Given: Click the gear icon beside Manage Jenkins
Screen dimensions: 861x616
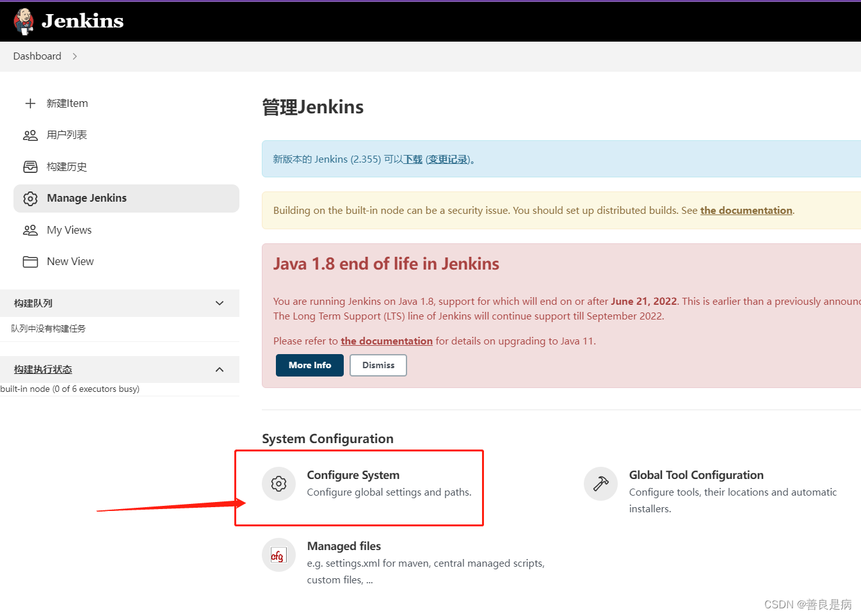Looking at the screenshot, I should pos(30,199).
